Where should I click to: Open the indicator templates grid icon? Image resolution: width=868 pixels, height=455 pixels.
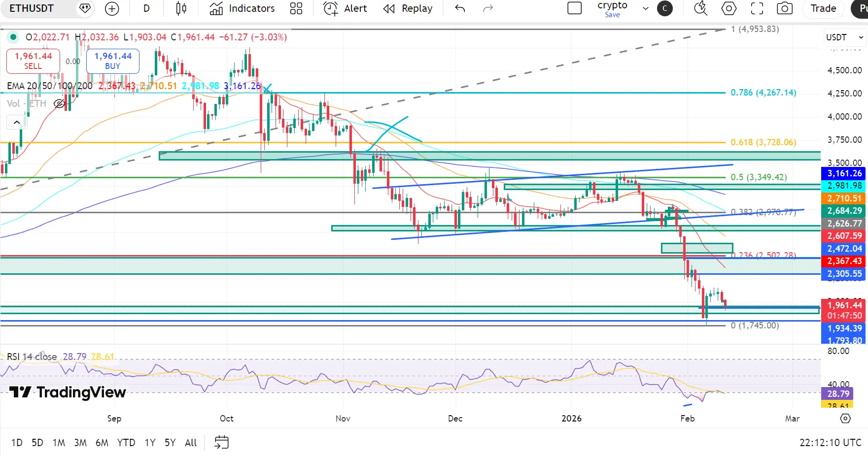(x=296, y=8)
